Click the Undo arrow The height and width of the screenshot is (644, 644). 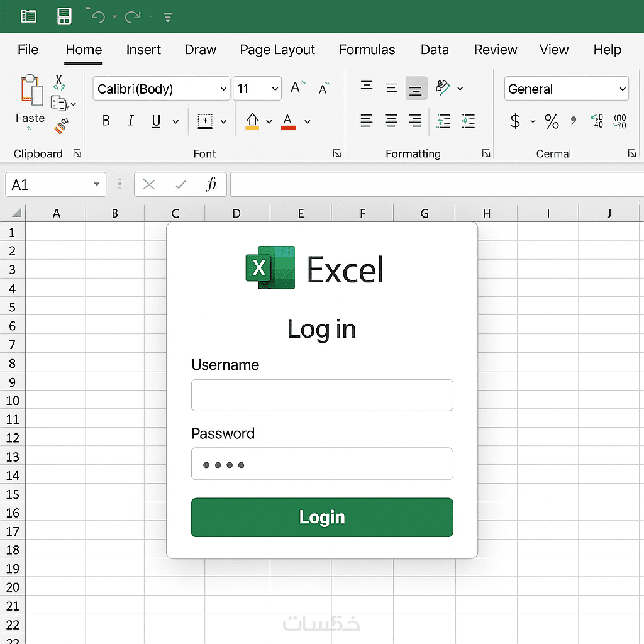[98, 17]
